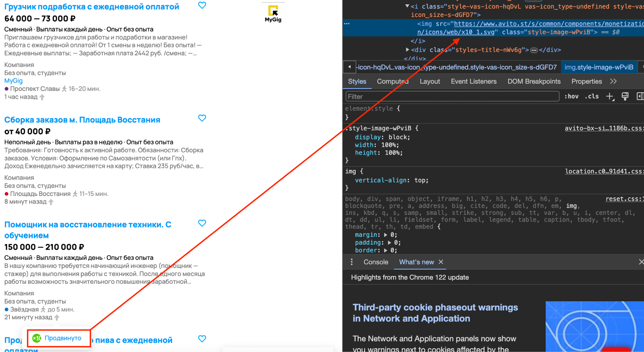Toggle rendering emulations brush icon
This screenshot has width=644, height=352.
(x=625, y=97)
